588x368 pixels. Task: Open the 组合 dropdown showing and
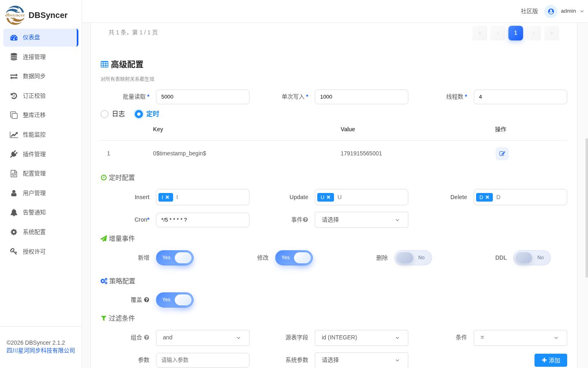click(x=203, y=338)
